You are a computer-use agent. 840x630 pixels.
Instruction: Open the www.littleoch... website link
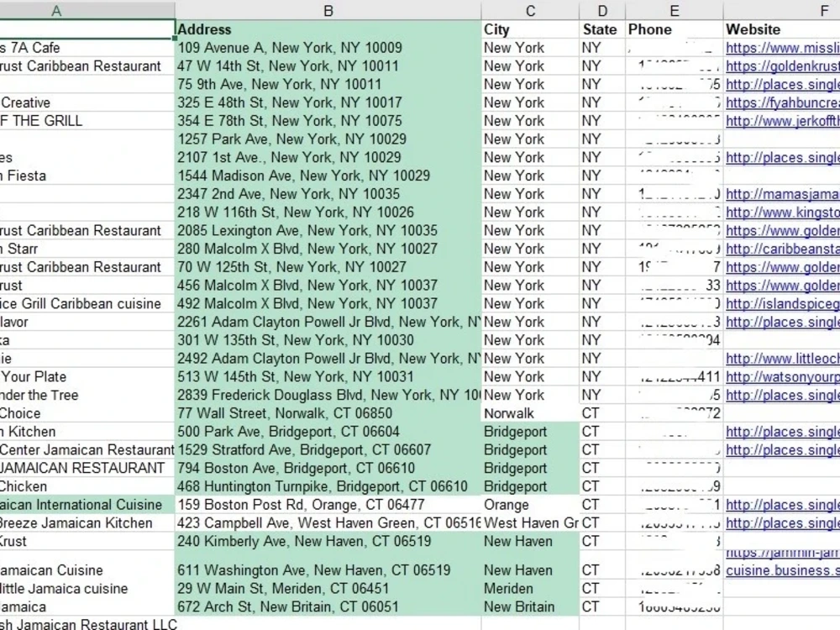point(783,359)
